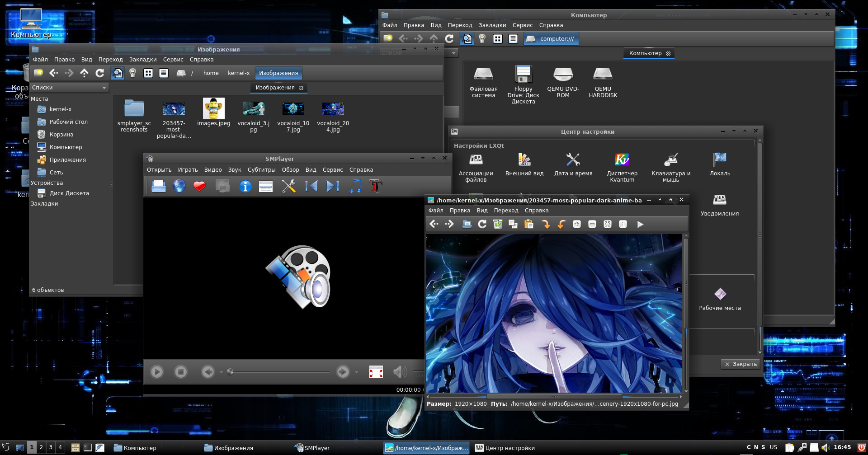Open Диспетчер Kvantum in the settings center
This screenshot has height=455, width=868.
pyautogui.click(x=622, y=167)
